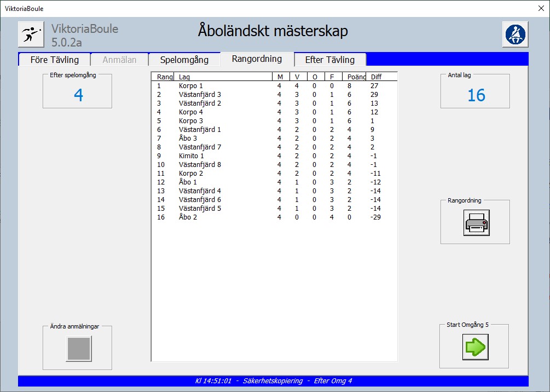Click the Rangordning tab
Viewport: 550px width, 392px height.
[257, 59]
